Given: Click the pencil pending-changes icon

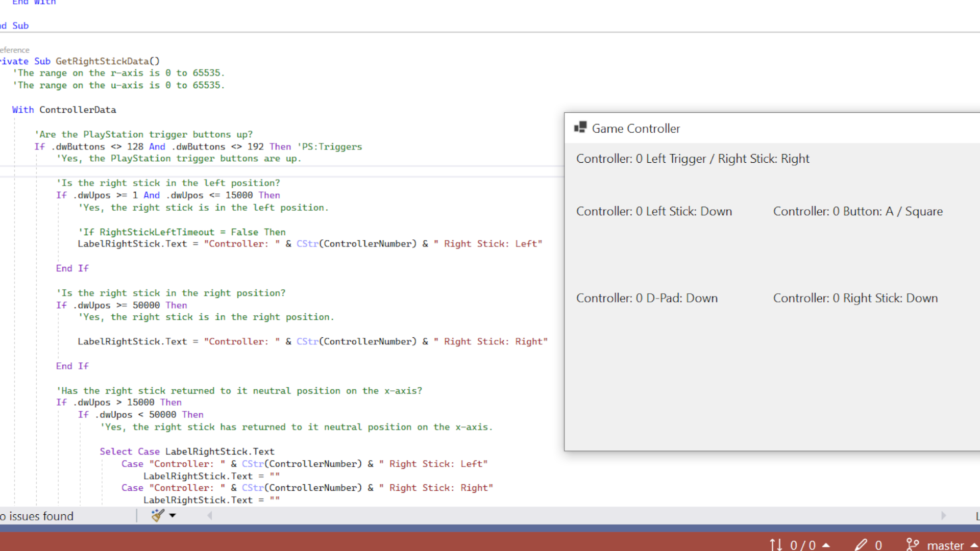Looking at the screenshot, I should 861,545.
